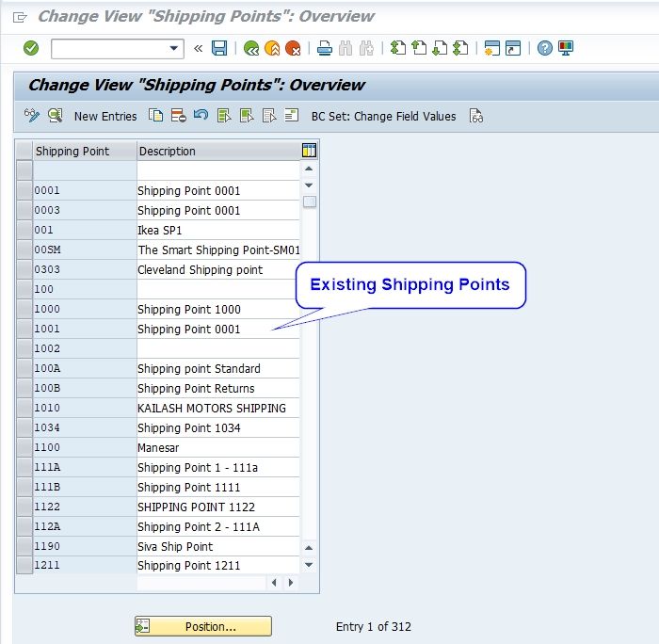This screenshot has height=644, width=659.
Task: Click the vertical scrollbar thumb
Action: point(310,201)
